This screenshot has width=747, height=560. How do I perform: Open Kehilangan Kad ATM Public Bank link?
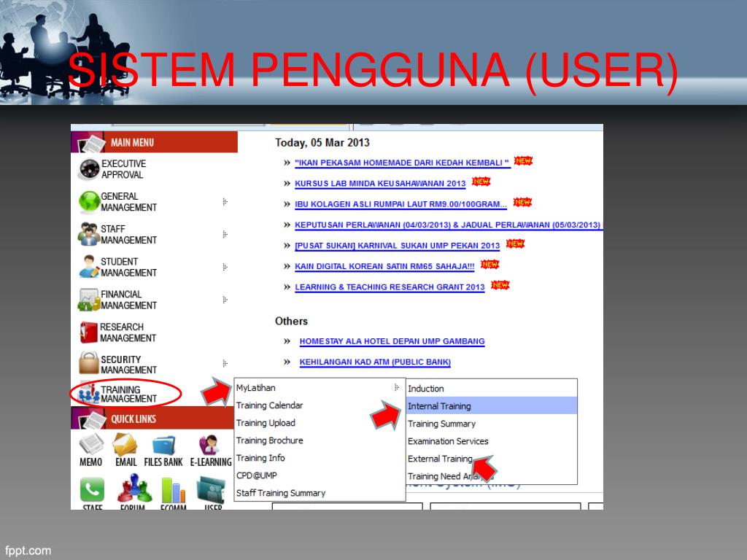tap(375, 362)
